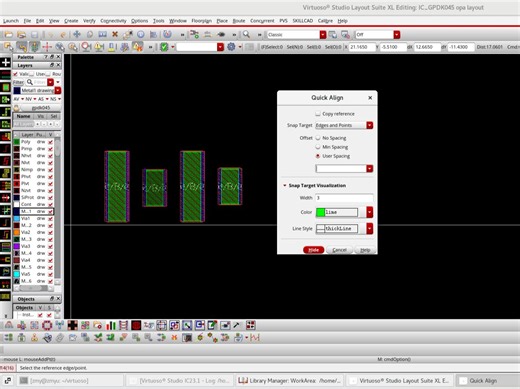Switch to the Virtuoso Log window in the taskbar
This screenshot has height=389, width=520.
click(x=180, y=380)
